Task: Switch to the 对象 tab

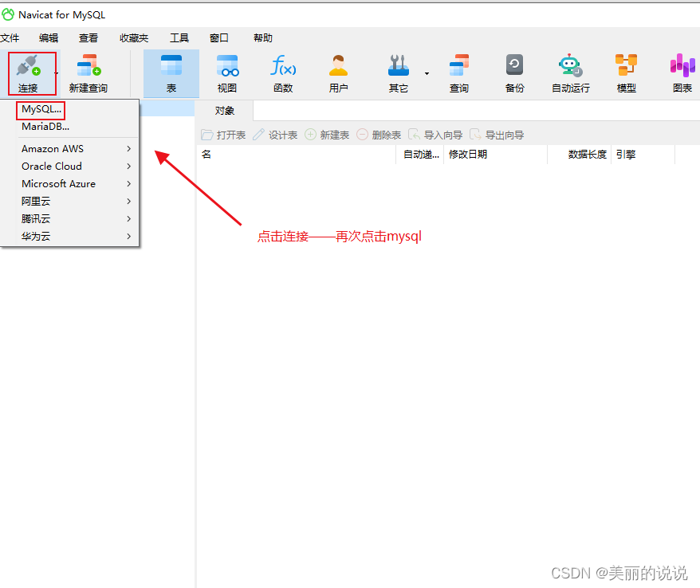Action: pos(224,111)
